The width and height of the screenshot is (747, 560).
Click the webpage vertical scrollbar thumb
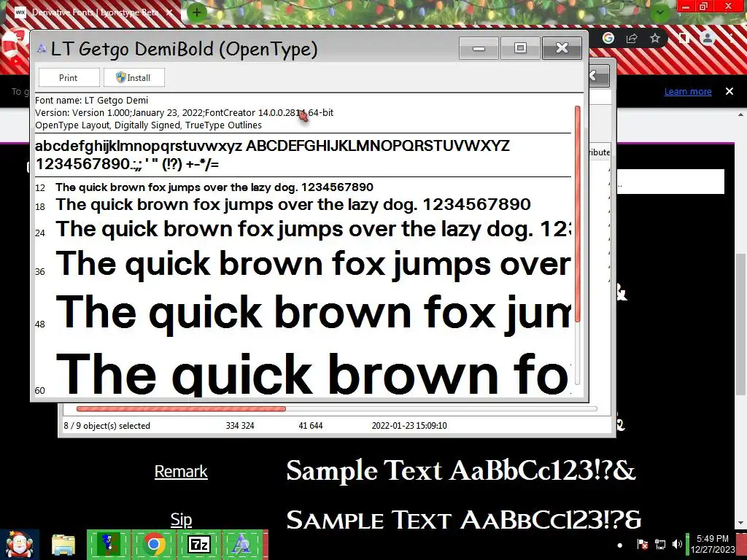[x=740, y=324]
